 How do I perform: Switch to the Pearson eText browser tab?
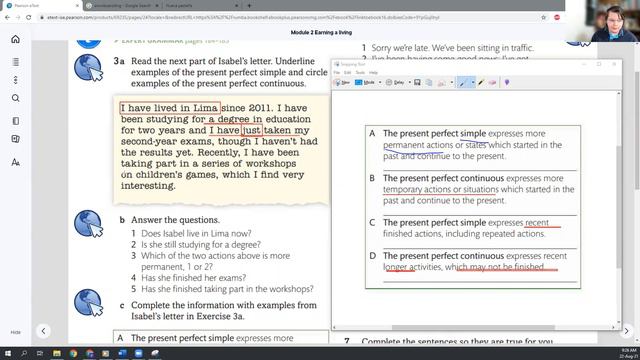pos(41,6)
